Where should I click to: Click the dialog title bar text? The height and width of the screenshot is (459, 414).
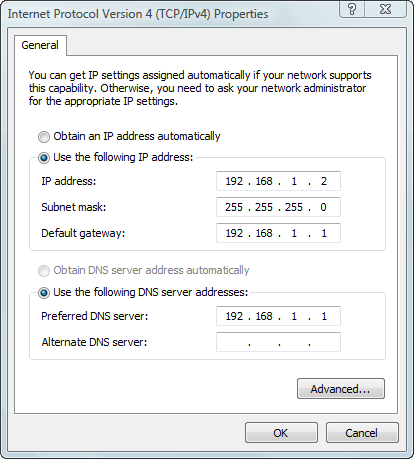click(x=138, y=14)
